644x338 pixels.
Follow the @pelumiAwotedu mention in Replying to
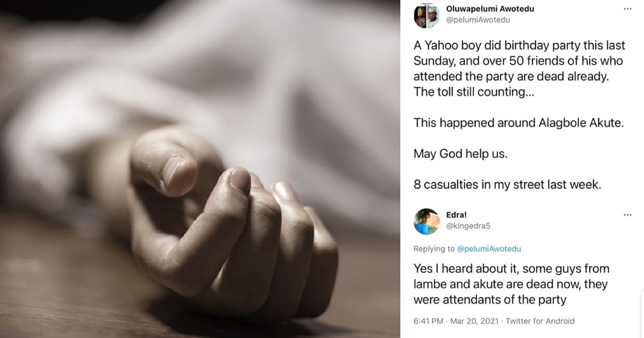pyautogui.click(x=489, y=249)
